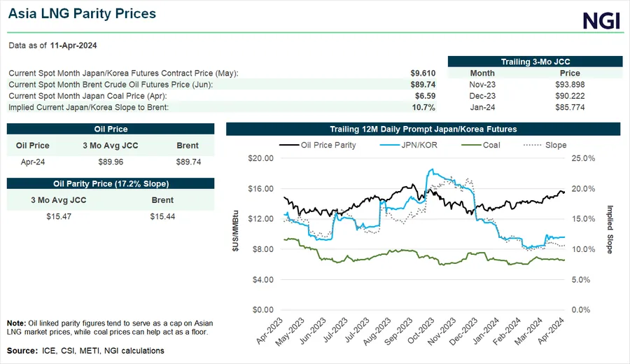
Task: Click the Implied Slope right-axis title
Action: tap(610, 230)
